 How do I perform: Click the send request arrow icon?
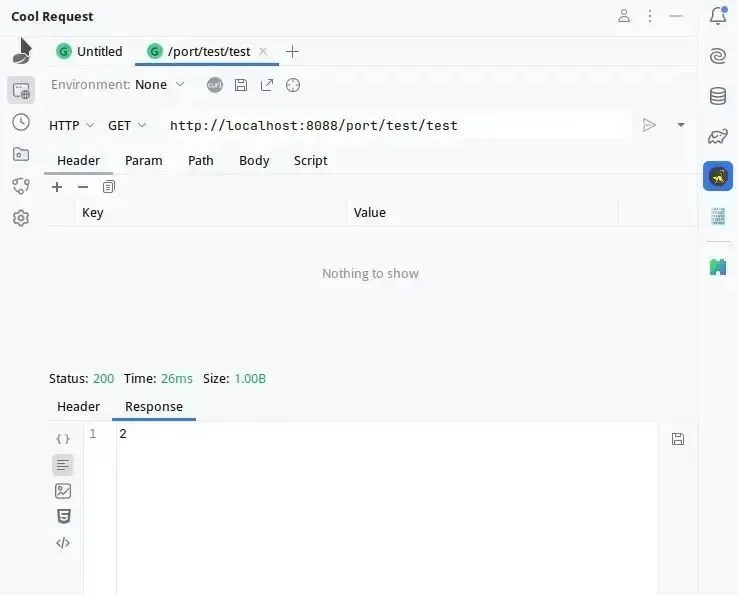click(649, 125)
